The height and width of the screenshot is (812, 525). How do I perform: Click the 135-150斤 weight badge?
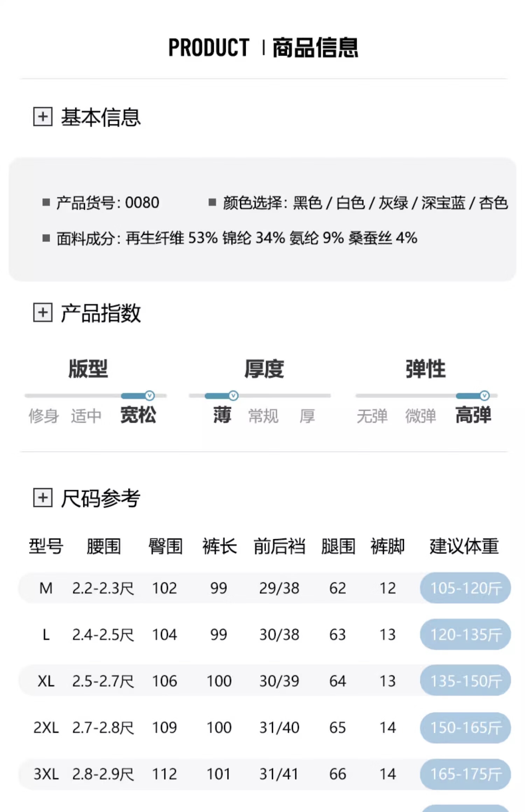pos(465,681)
